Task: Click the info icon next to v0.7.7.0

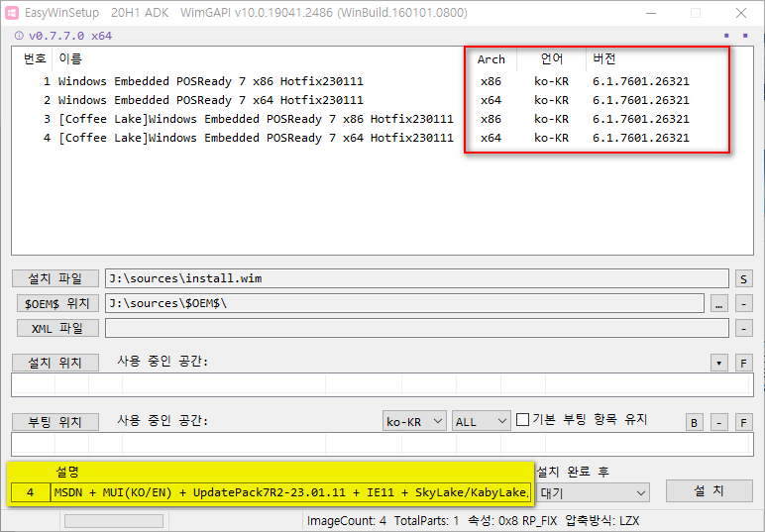Action: [x=19, y=36]
